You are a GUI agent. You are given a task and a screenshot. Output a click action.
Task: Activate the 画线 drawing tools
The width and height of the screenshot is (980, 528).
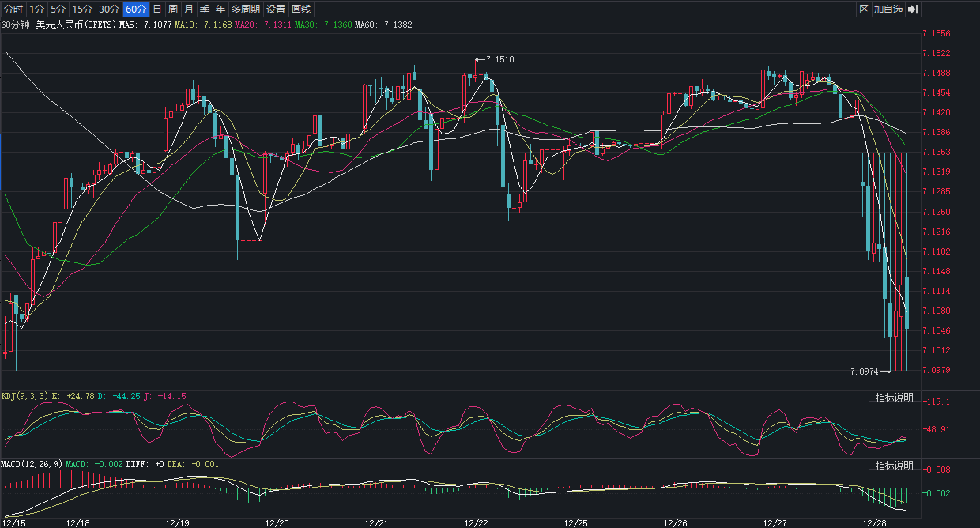click(x=301, y=9)
